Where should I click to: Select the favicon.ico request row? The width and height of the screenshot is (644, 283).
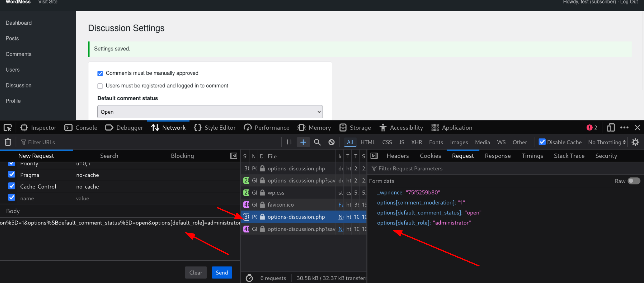[304, 205]
